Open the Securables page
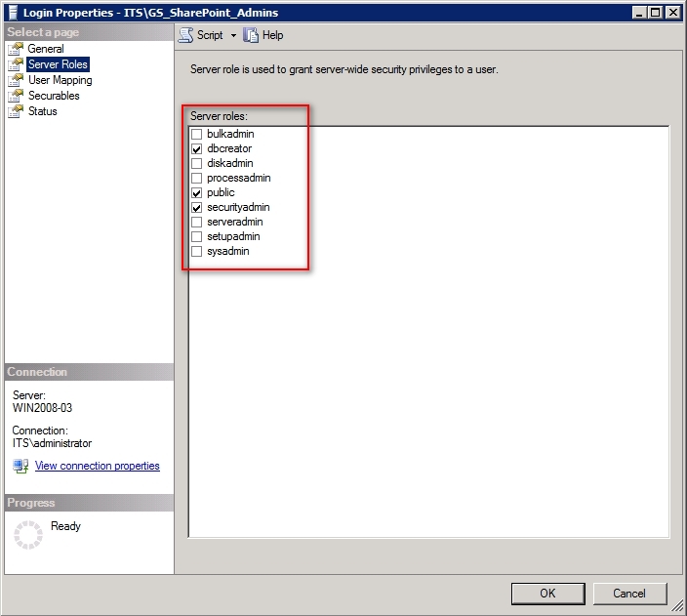This screenshot has width=687, height=616. pyautogui.click(x=54, y=96)
